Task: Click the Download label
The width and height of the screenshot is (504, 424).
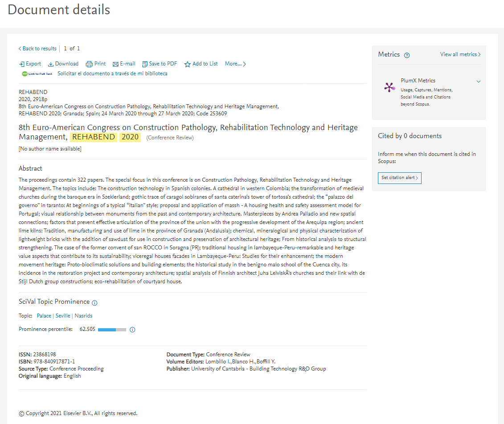Action: point(67,64)
